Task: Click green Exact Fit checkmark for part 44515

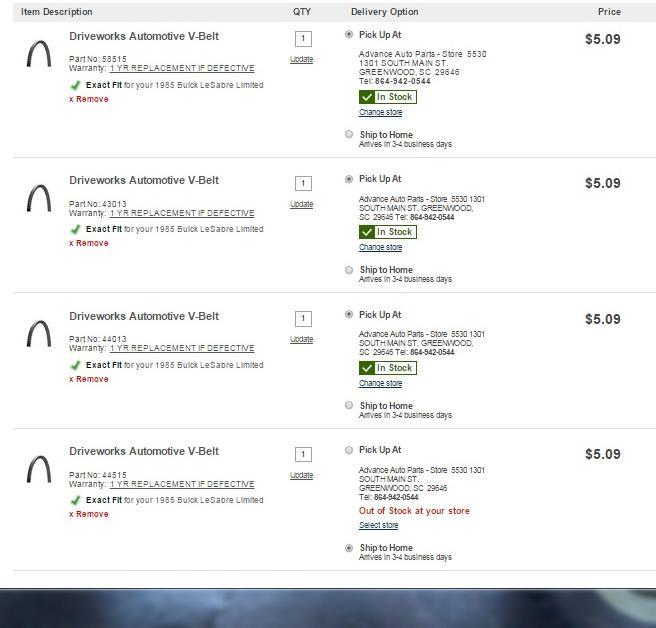Action: pyautogui.click(x=75, y=500)
